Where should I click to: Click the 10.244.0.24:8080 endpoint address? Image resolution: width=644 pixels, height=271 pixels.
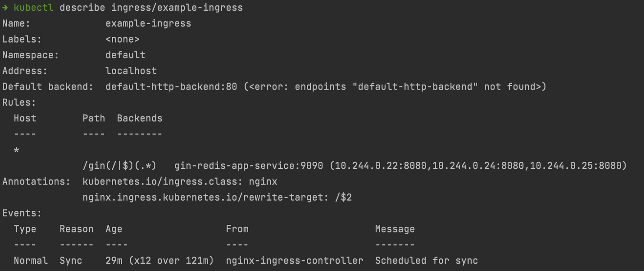pos(478,166)
